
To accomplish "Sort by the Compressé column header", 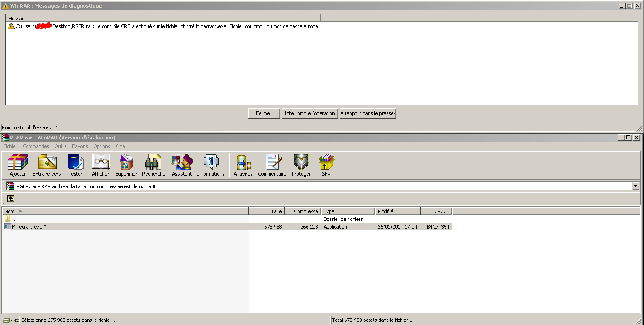I will [x=303, y=211].
